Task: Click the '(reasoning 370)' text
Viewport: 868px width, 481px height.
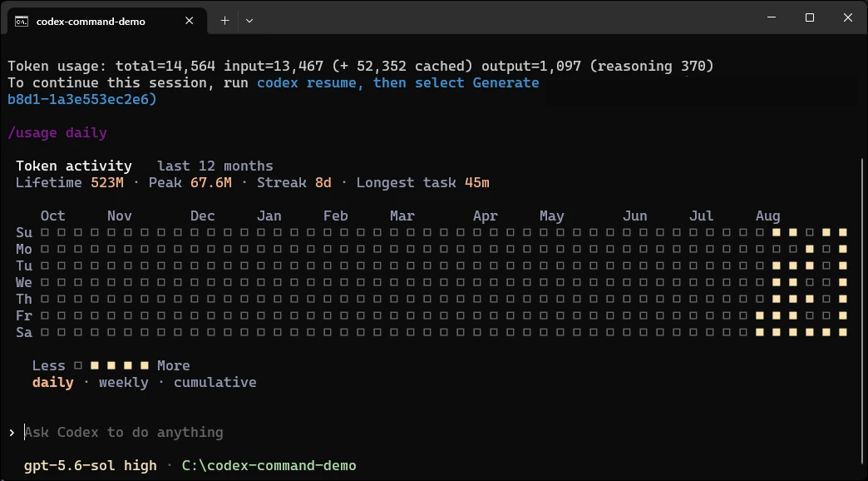Action: coord(652,67)
